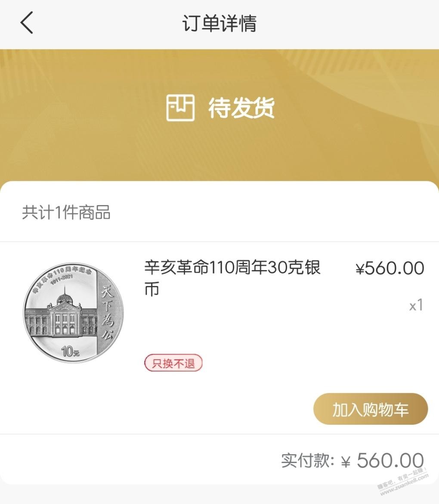Tap the 只换不退 policy tag
Viewport: 439px width, 504px height.
[x=173, y=363]
